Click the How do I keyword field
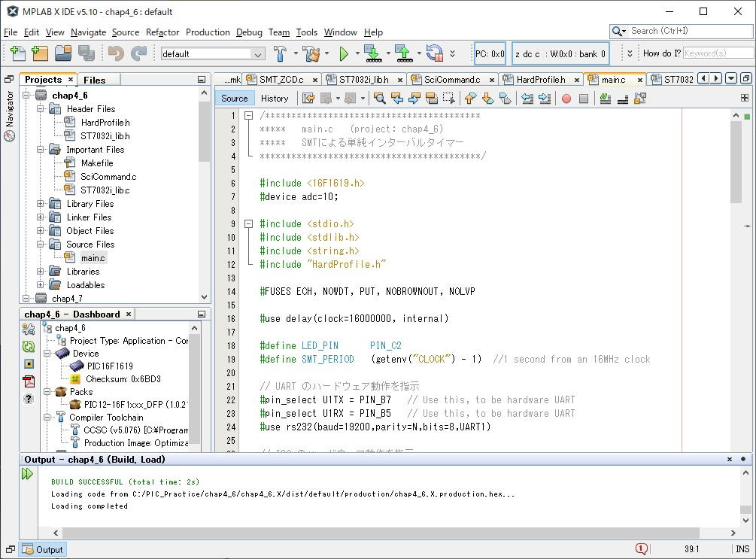Image resolution: width=756 pixels, height=559 pixels. click(x=718, y=53)
